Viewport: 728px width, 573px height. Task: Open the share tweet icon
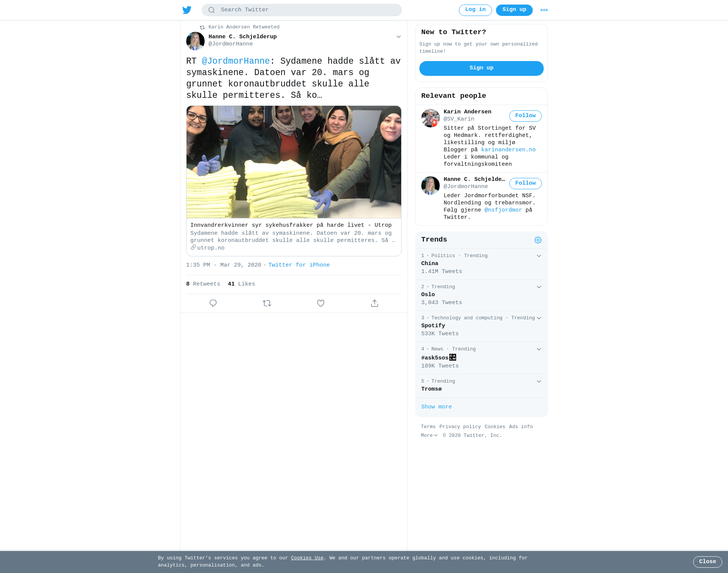[375, 303]
